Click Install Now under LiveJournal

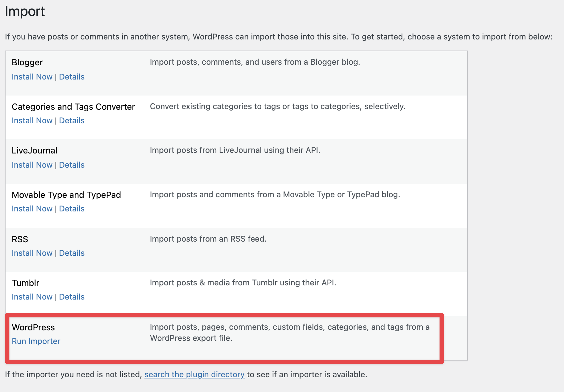(32, 165)
